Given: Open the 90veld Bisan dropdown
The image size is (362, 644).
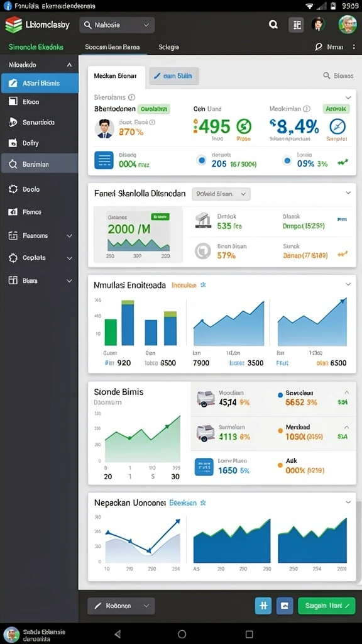Looking at the screenshot, I should [x=221, y=194].
